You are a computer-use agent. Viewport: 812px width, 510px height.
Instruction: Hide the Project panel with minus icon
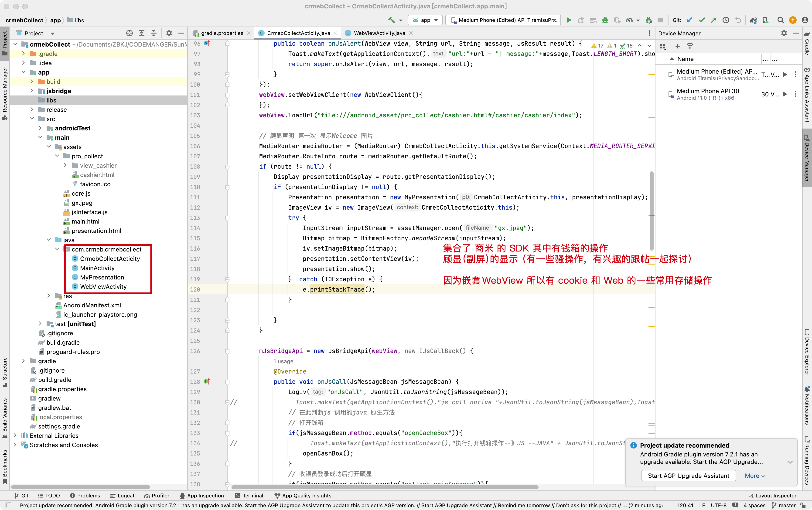pyautogui.click(x=181, y=33)
